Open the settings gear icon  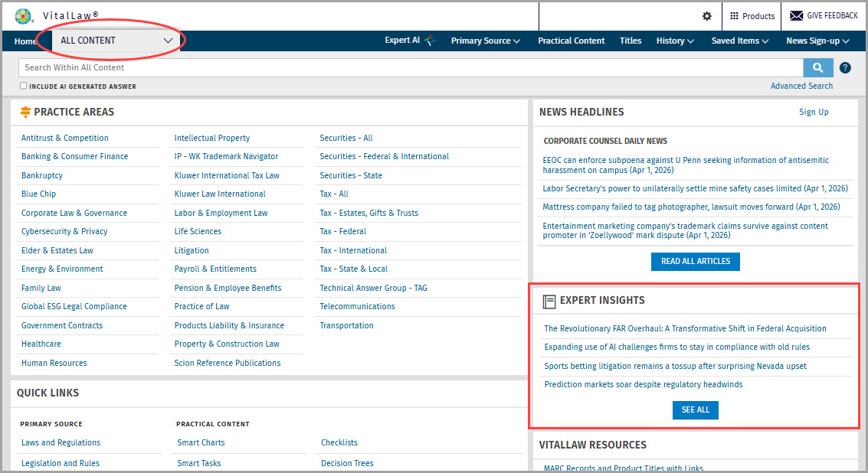[707, 16]
